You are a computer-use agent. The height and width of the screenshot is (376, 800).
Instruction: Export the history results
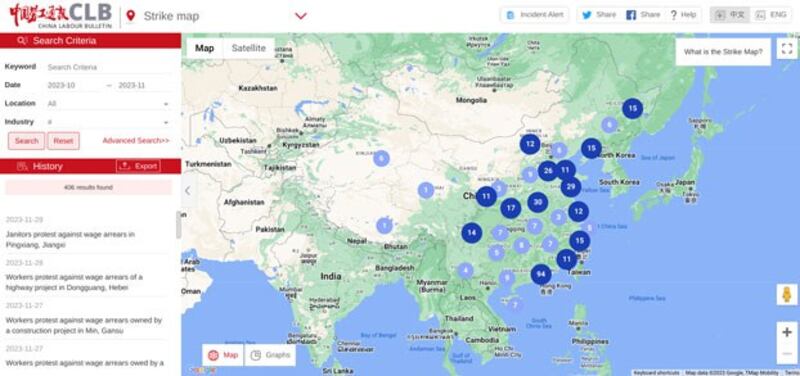pyautogui.click(x=138, y=166)
